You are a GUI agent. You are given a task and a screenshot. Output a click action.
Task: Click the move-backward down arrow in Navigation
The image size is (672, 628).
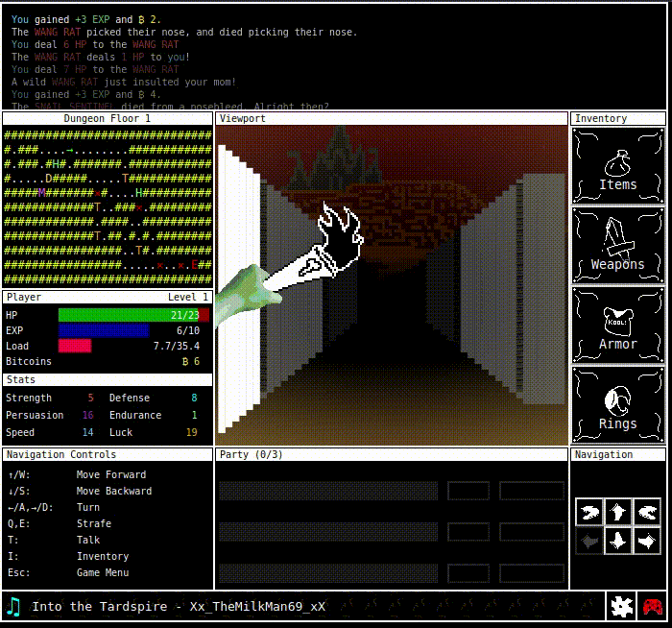[x=617, y=542]
